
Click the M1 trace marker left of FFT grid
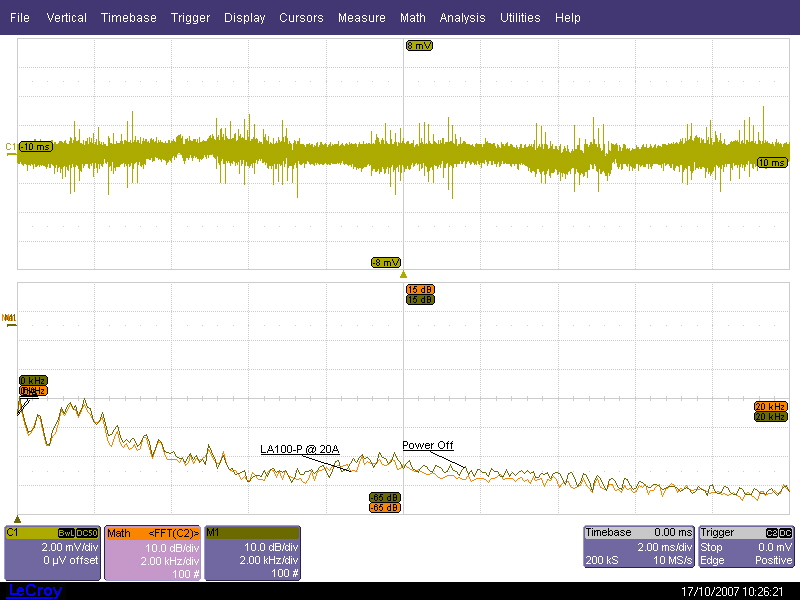9,320
